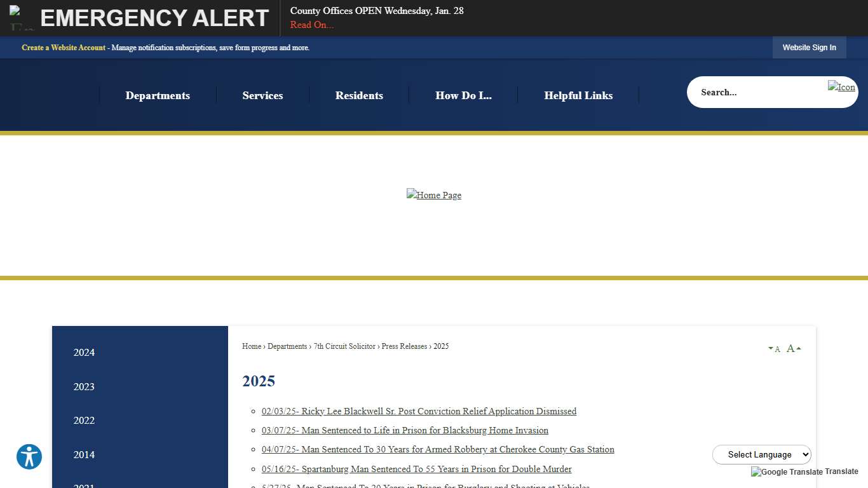Click the accessibility options icon

coord(29,457)
